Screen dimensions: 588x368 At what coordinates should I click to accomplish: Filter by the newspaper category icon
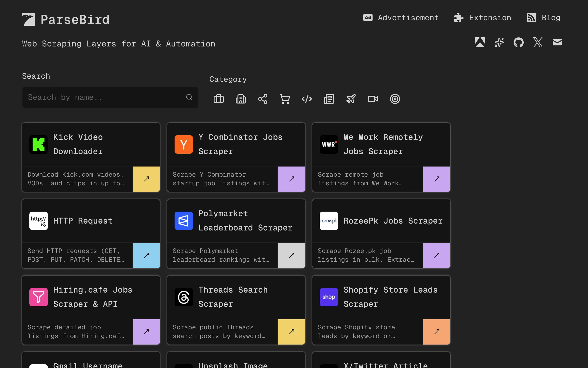[329, 99]
